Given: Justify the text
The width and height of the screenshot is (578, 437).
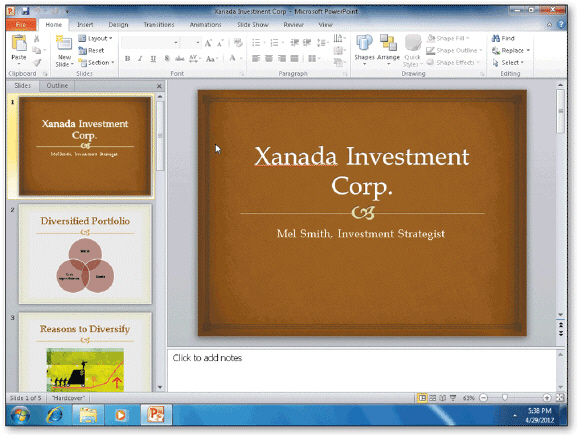Looking at the screenshot, I should pyautogui.click(x=294, y=59).
